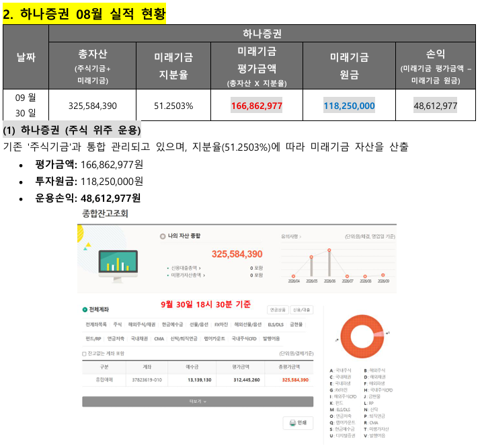Viewport: 480px width, 448px height.
Task: Click the 신용/대출 button
Action: [302, 310]
